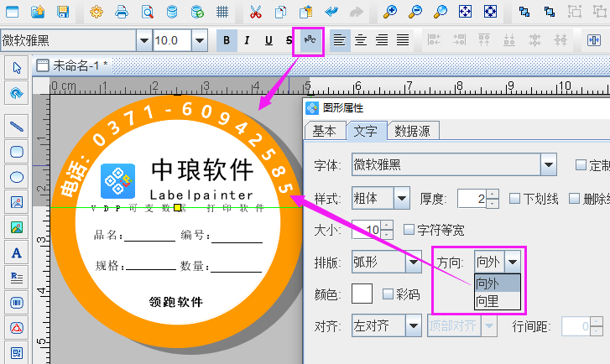610x364 pixels.
Task: Copy the selected object
Action: coord(280,12)
